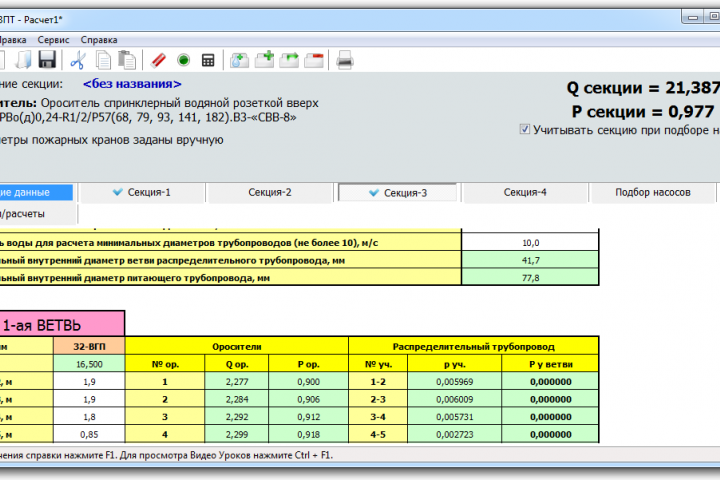Click the Copy icon in toolbar
Viewport: 720px width, 480px height.
[x=102, y=60]
